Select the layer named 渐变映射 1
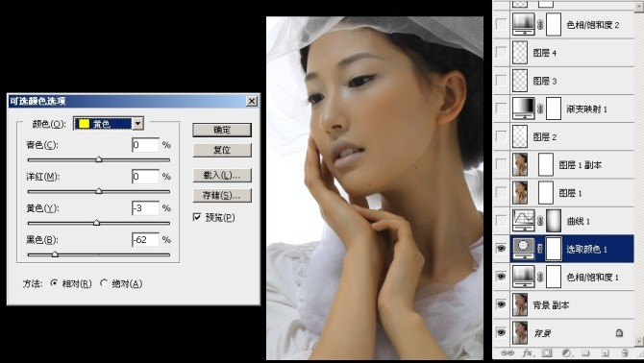 pos(586,109)
